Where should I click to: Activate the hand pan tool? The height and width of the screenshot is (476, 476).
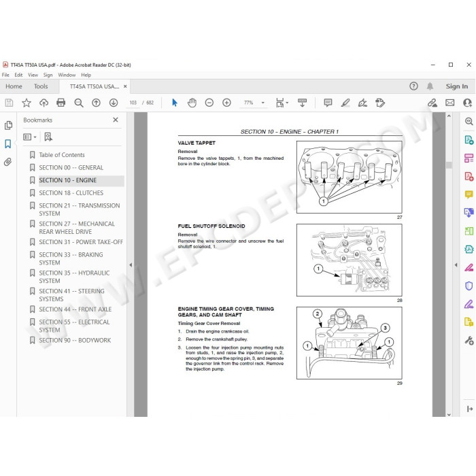[x=192, y=103]
